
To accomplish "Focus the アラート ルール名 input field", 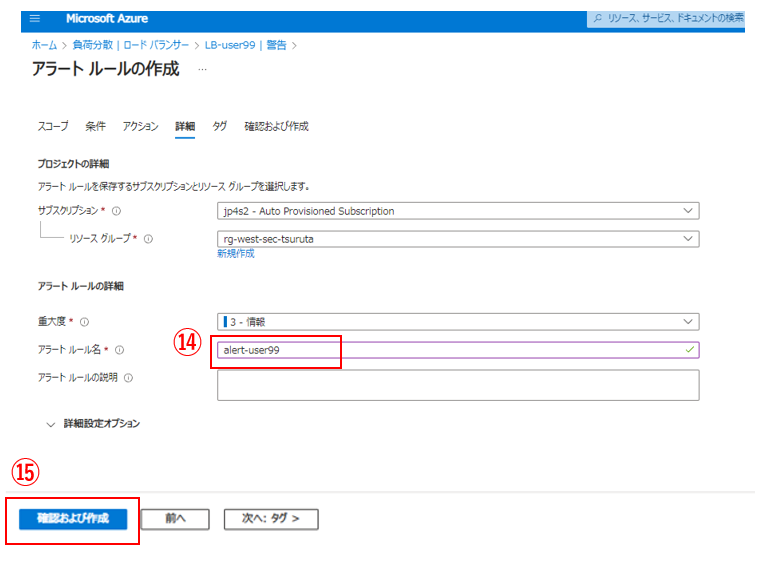I will click(x=458, y=350).
